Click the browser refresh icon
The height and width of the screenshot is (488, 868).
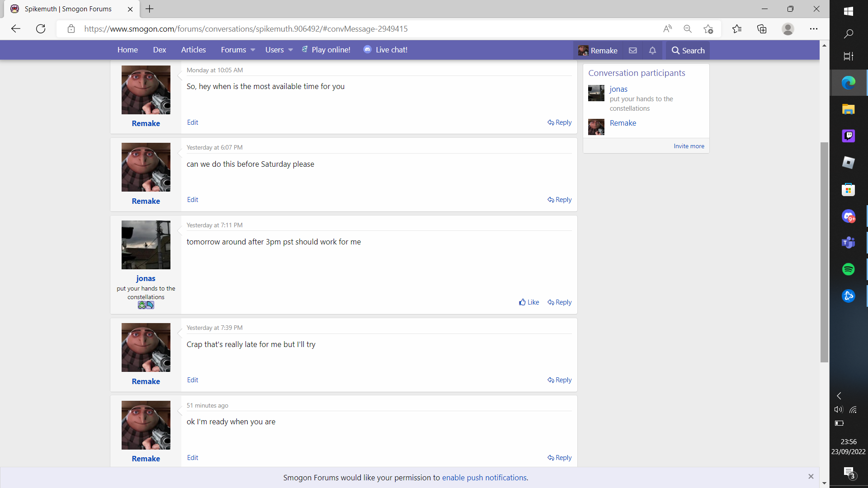[x=41, y=29]
